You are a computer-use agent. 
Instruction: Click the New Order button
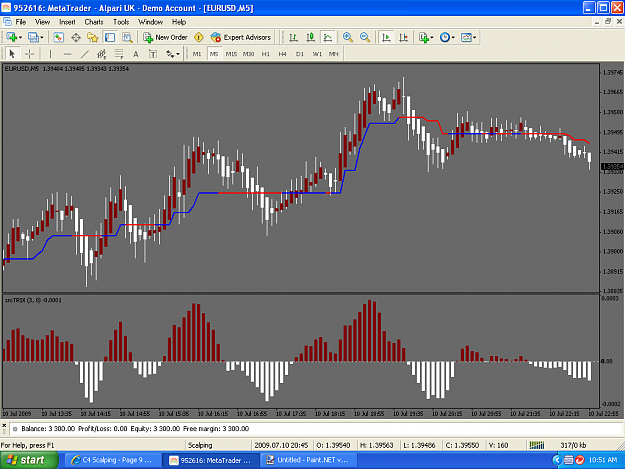[x=165, y=37]
